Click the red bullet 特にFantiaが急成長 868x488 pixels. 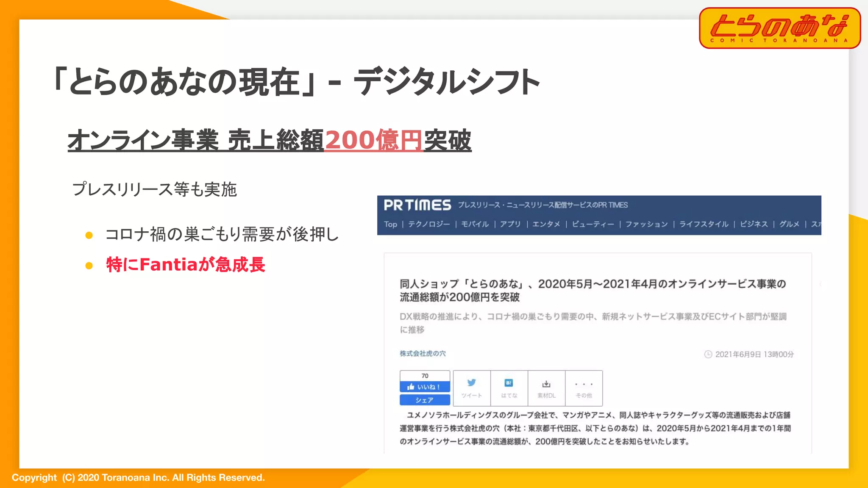coord(186,265)
